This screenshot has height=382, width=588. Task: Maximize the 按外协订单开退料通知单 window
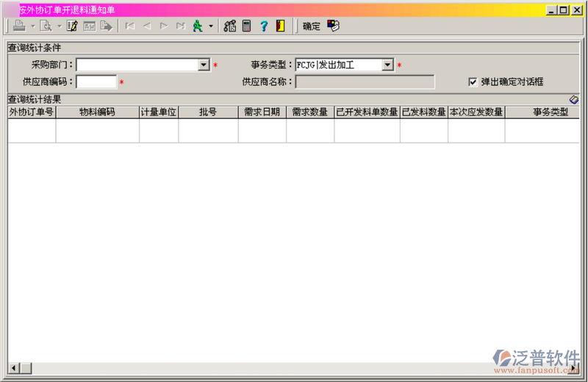click(x=564, y=10)
